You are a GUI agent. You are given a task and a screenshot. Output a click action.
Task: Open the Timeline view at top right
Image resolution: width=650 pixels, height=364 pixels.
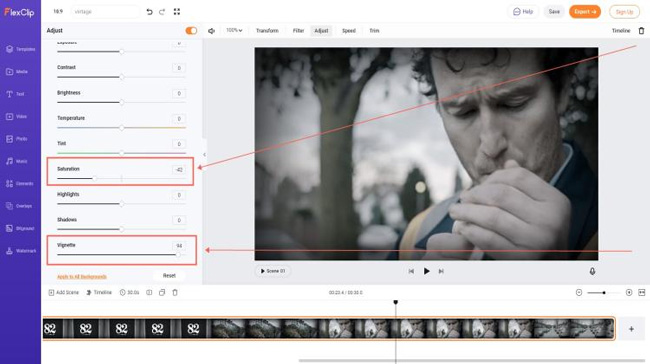621,31
